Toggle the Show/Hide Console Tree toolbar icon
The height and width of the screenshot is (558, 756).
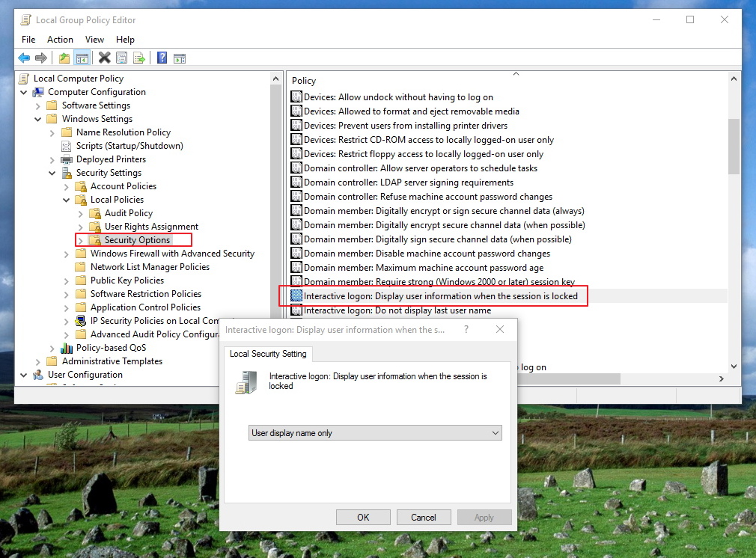pos(82,58)
